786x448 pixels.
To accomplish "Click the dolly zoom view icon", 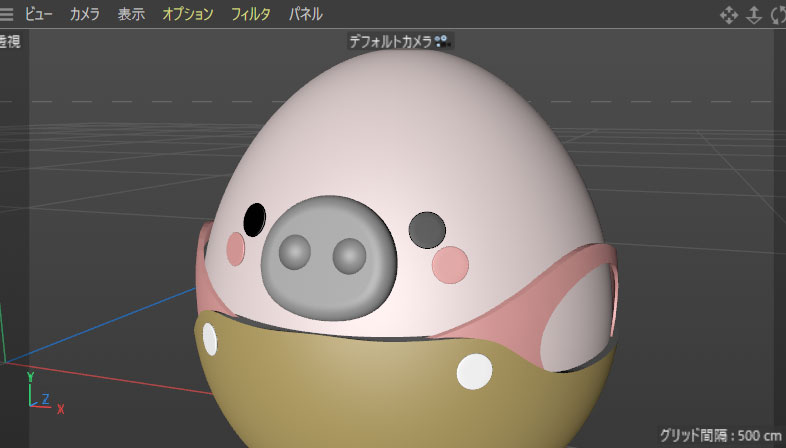I will pyautogui.click(x=753, y=15).
